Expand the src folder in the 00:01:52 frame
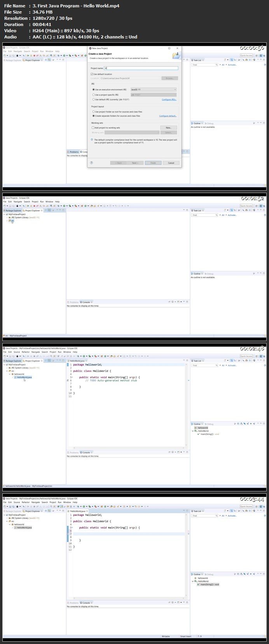269x644 pixels. (7, 221)
